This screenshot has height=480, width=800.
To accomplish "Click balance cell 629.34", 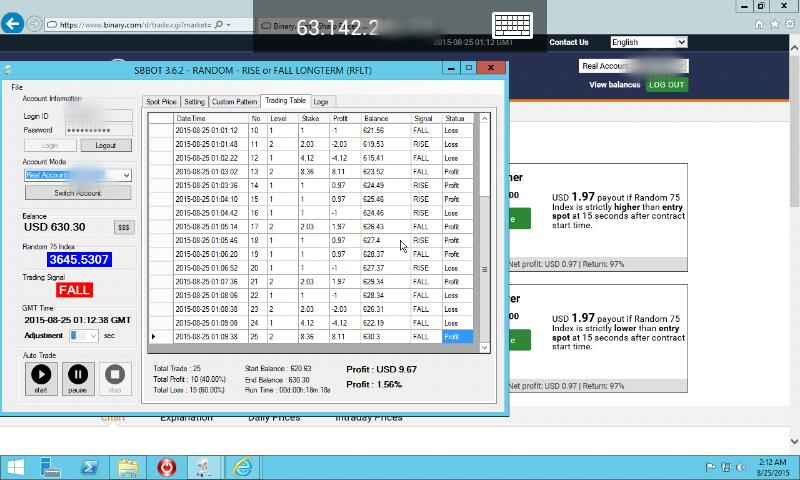I will 385,282.
